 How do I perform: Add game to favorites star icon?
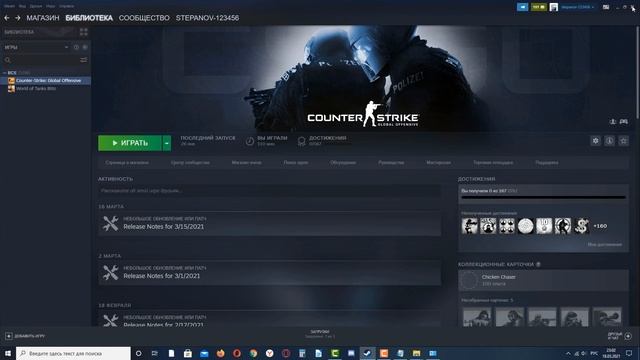click(x=623, y=141)
